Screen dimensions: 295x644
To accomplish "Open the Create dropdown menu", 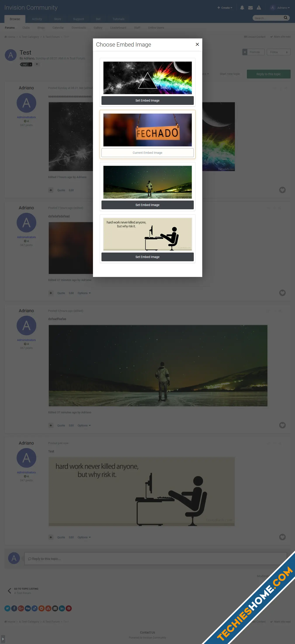I will pos(225,8).
